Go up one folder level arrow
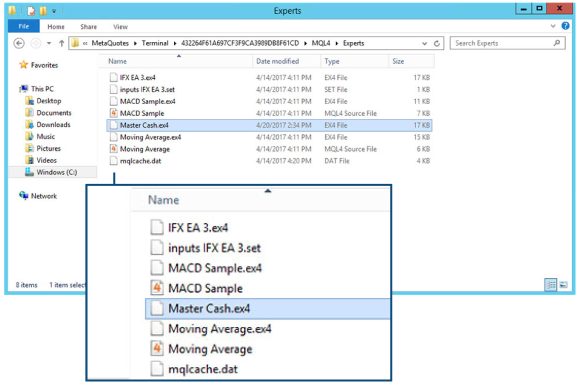 click(61, 43)
